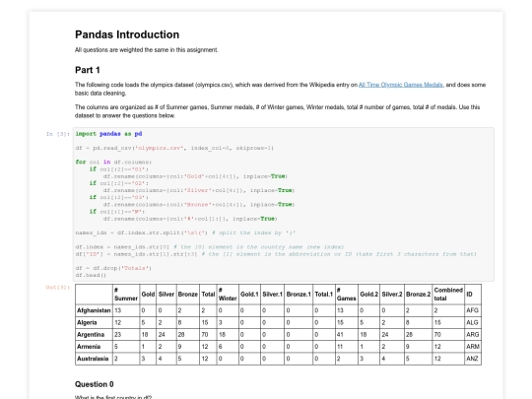Click the Gold.2 column header
This screenshot has height=399, width=532.
[x=368, y=295]
